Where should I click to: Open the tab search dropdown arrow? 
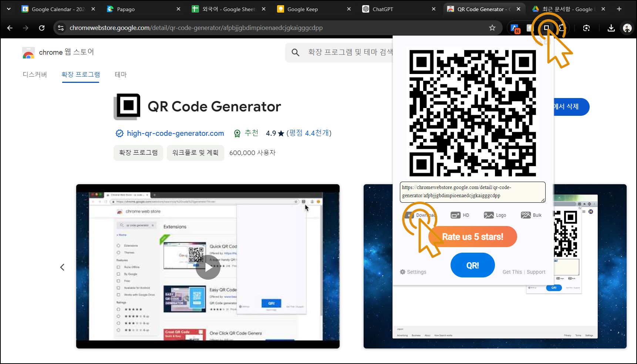coord(9,9)
